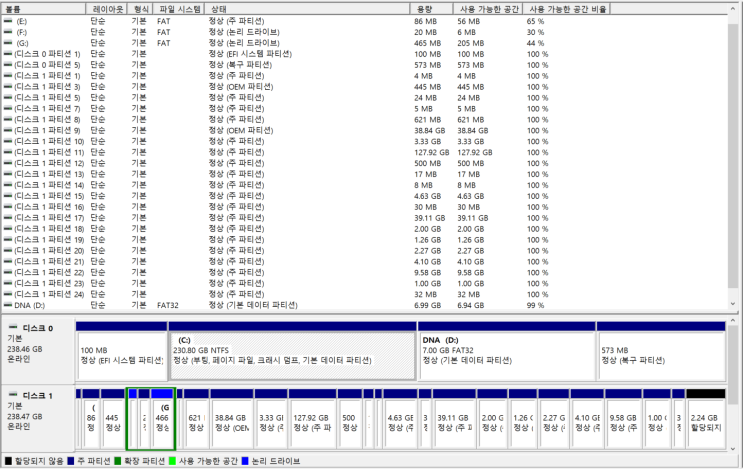Click the volume list vertical scrollbar thumb
The image size is (743, 469).
tap(733, 154)
